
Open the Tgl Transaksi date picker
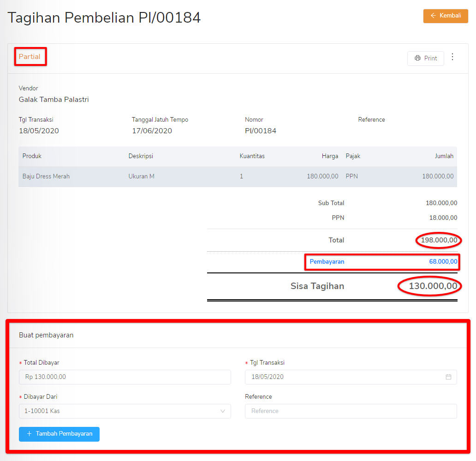point(351,377)
